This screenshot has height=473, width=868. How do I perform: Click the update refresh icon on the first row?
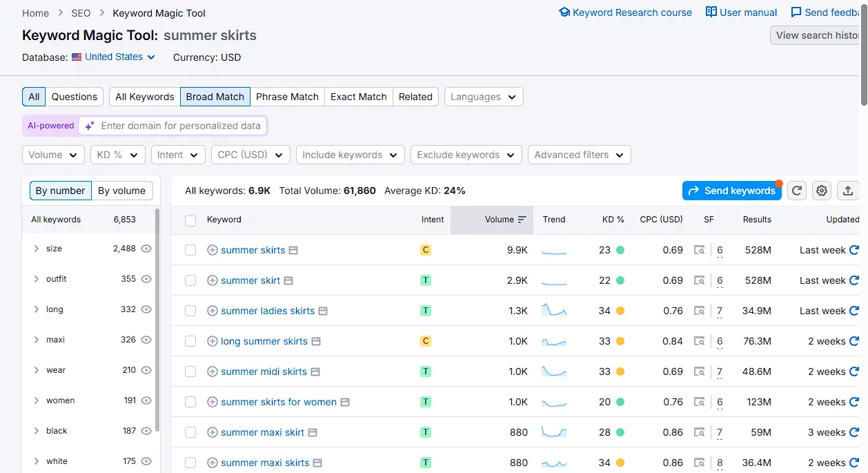[854, 250]
